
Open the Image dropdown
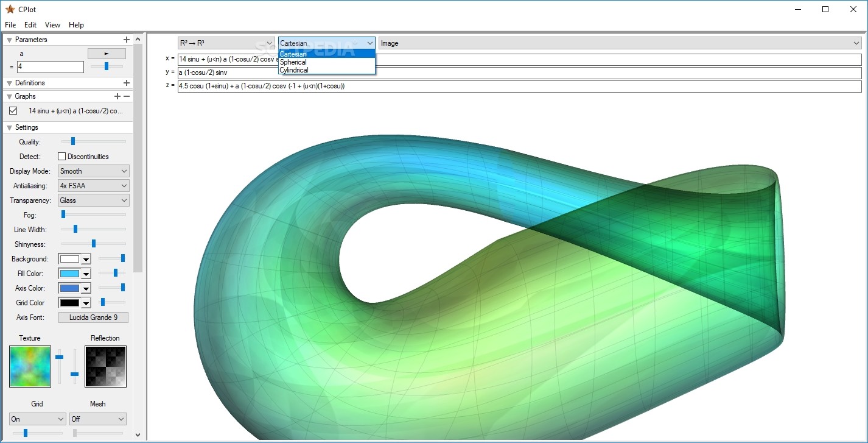tap(620, 43)
